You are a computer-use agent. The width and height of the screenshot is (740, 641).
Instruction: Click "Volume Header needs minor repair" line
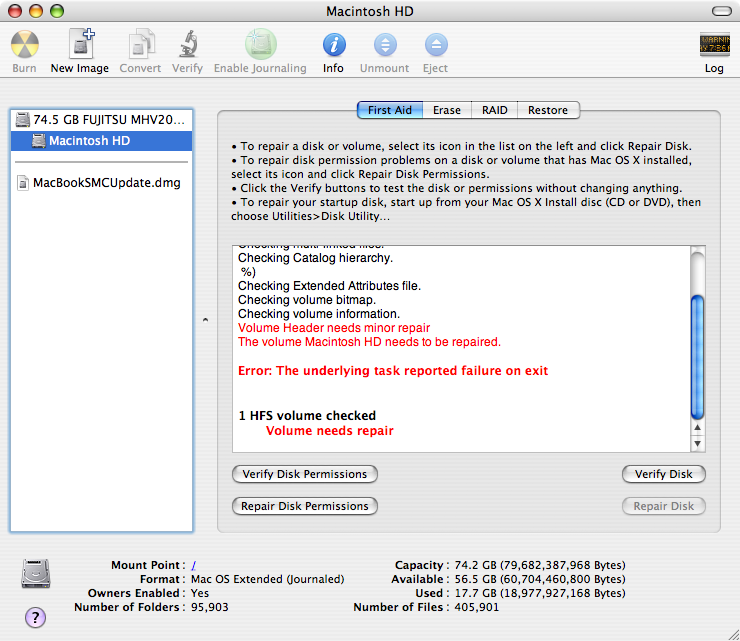334,328
